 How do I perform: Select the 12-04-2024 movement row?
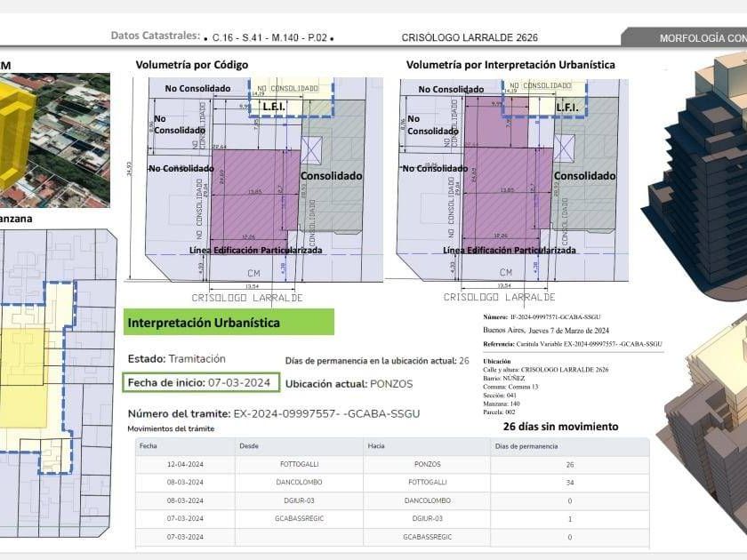(392, 464)
